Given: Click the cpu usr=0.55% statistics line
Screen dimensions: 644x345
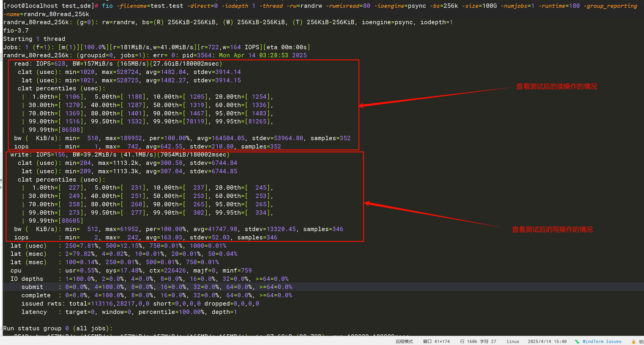Looking at the screenshot, I should click(131, 270).
